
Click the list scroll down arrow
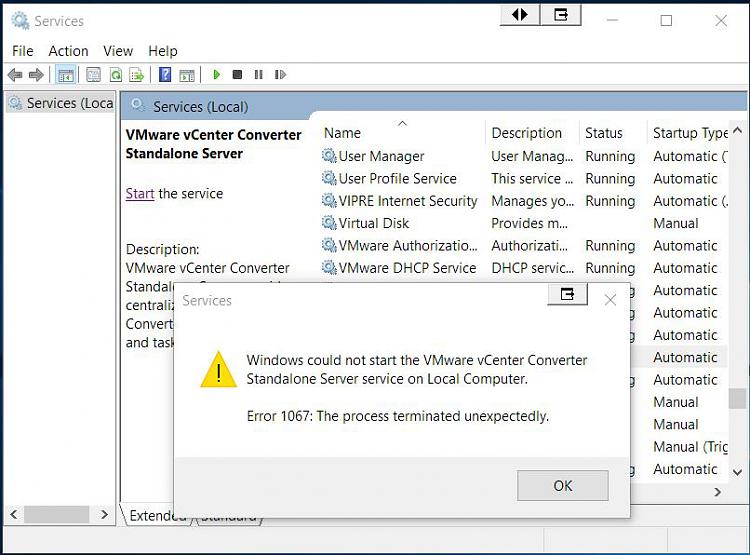[x=738, y=472]
